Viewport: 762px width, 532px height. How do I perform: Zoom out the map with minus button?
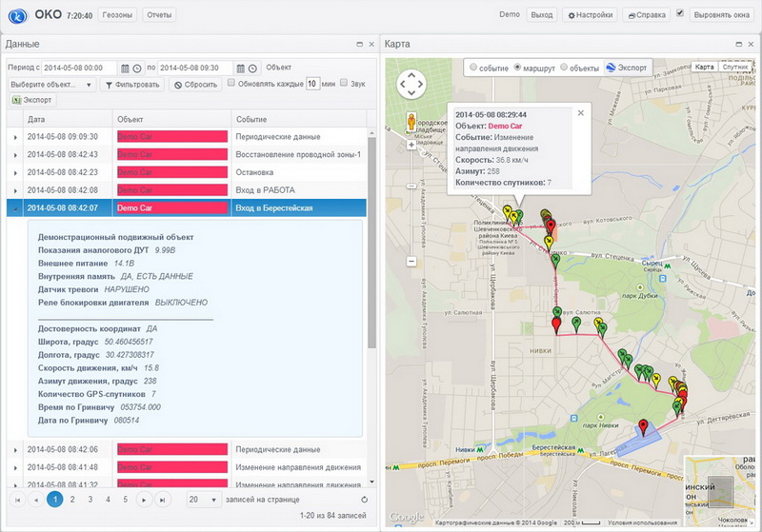411,261
